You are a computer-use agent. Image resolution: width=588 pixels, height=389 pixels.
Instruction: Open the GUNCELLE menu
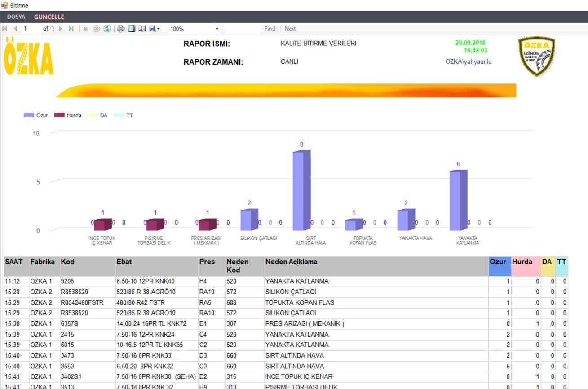49,17
